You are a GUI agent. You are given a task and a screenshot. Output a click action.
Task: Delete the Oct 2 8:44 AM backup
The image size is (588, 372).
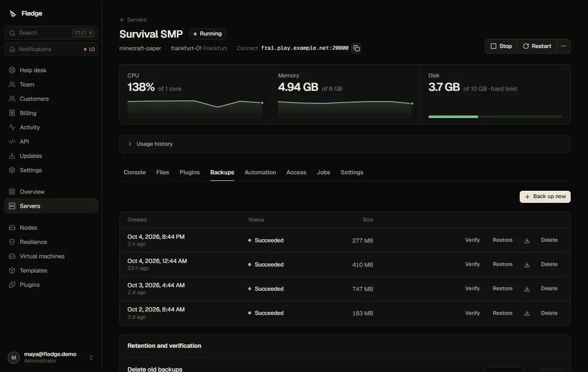tap(549, 313)
